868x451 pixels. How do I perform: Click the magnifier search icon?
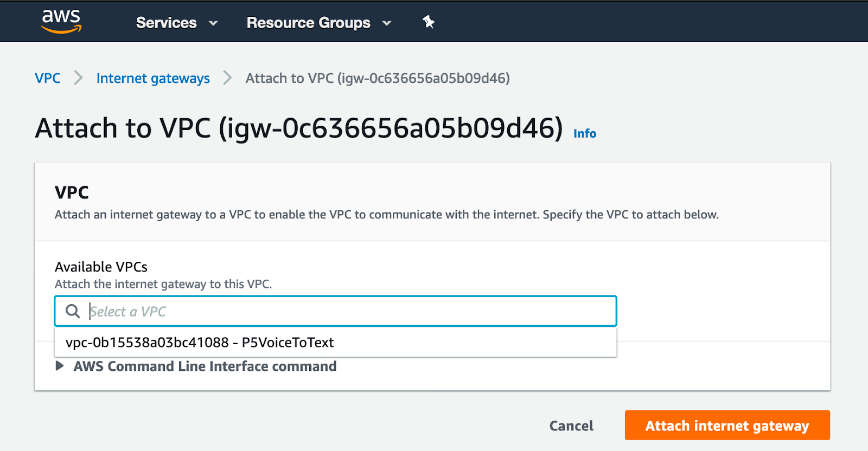(x=73, y=311)
